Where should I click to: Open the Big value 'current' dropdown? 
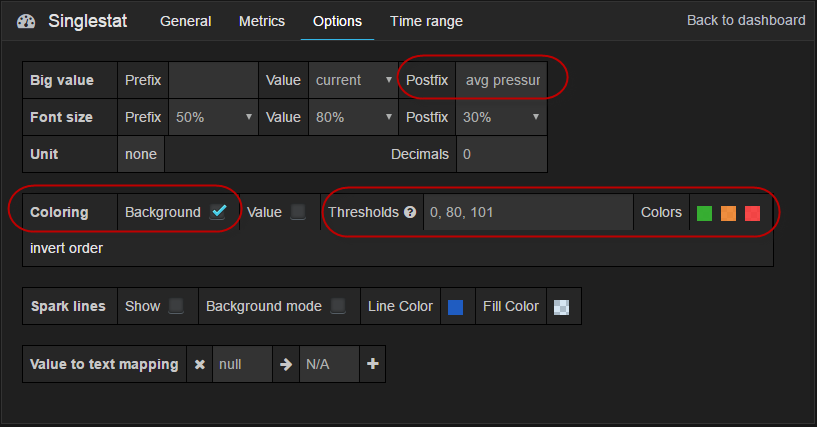[353, 80]
